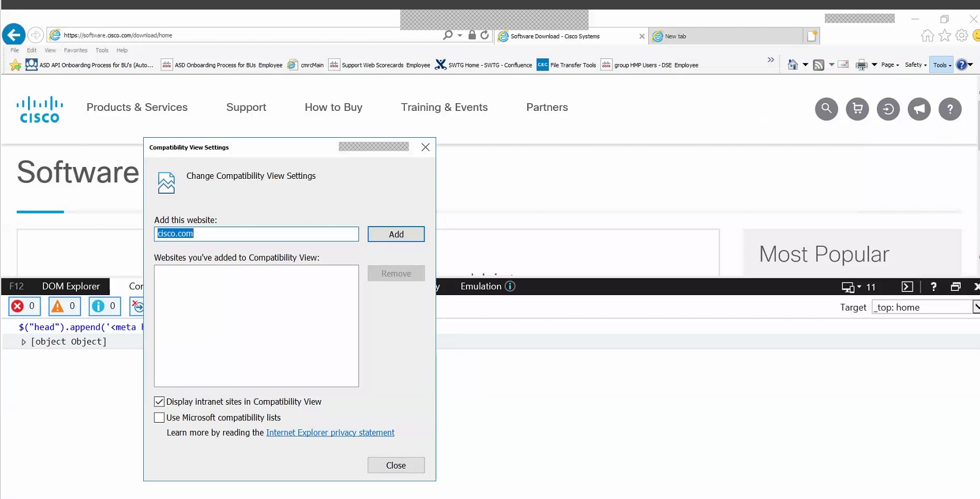This screenshot has height=499, width=980.
Task: Open Cisco site search magnifier
Action: pyautogui.click(x=826, y=109)
